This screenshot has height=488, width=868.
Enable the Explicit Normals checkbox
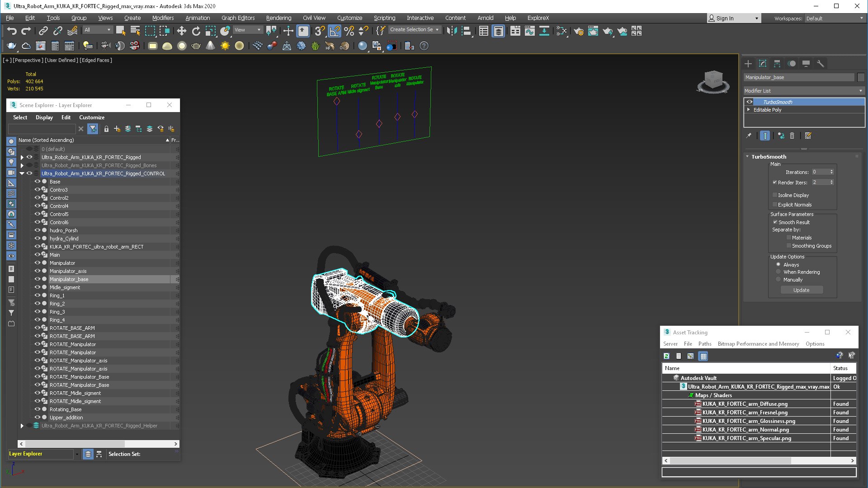(x=775, y=205)
